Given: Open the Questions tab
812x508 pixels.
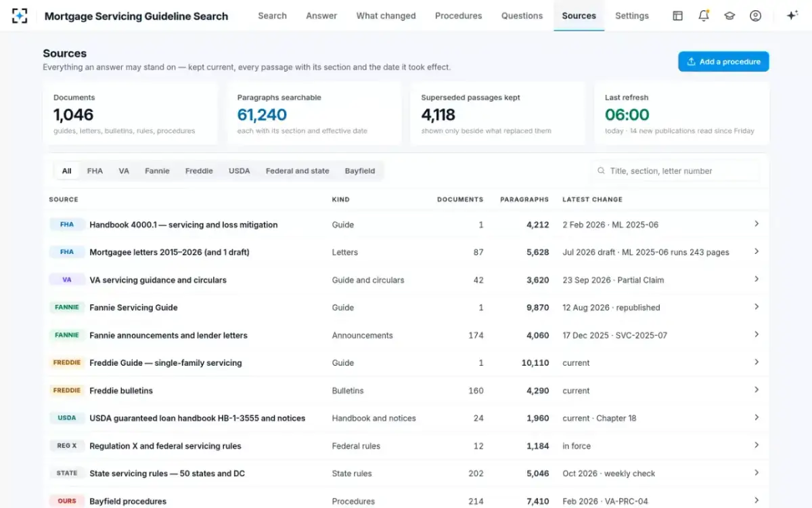Looking at the screenshot, I should [x=522, y=16].
